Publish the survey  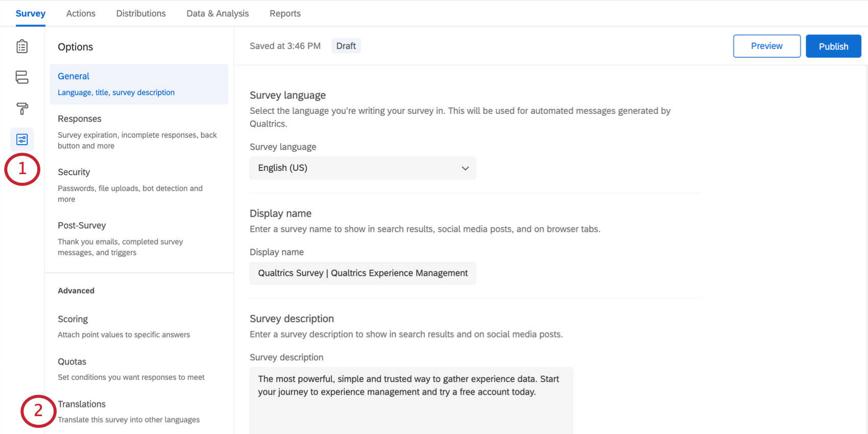click(x=833, y=46)
